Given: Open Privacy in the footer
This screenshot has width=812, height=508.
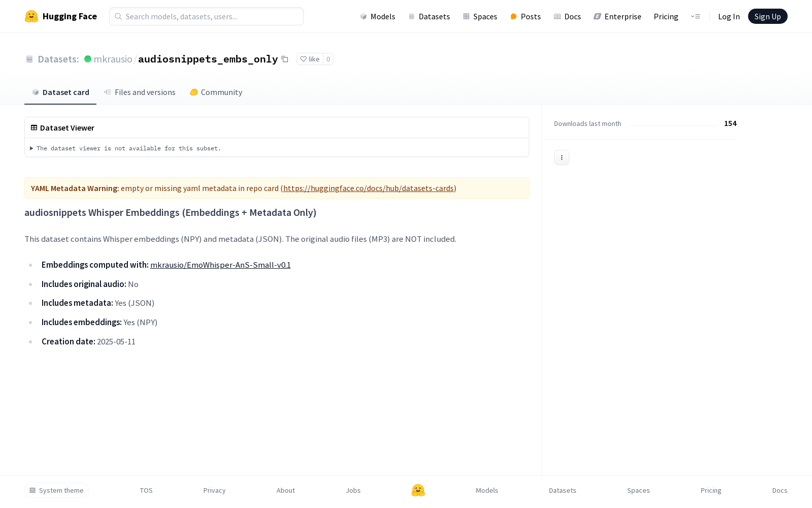Looking at the screenshot, I should [x=215, y=490].
